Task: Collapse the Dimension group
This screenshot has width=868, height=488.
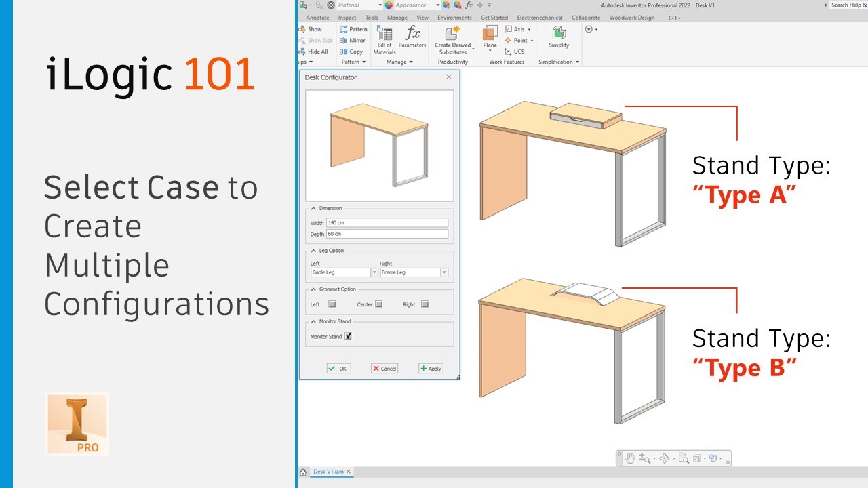Action: 314,208
